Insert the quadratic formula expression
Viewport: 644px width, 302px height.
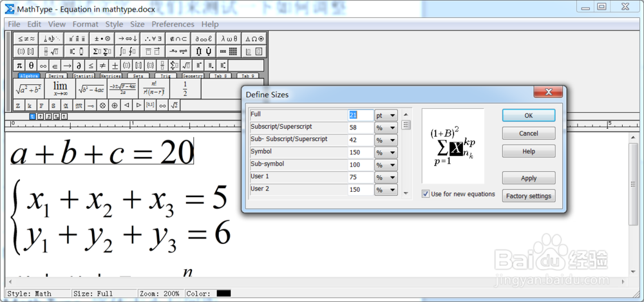(123, 88)
